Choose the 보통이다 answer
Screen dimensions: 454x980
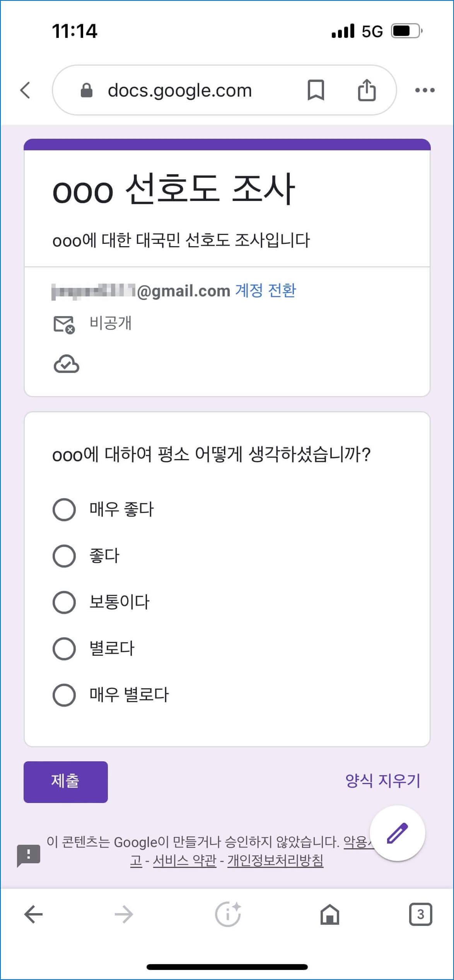(x=64, y=601)
